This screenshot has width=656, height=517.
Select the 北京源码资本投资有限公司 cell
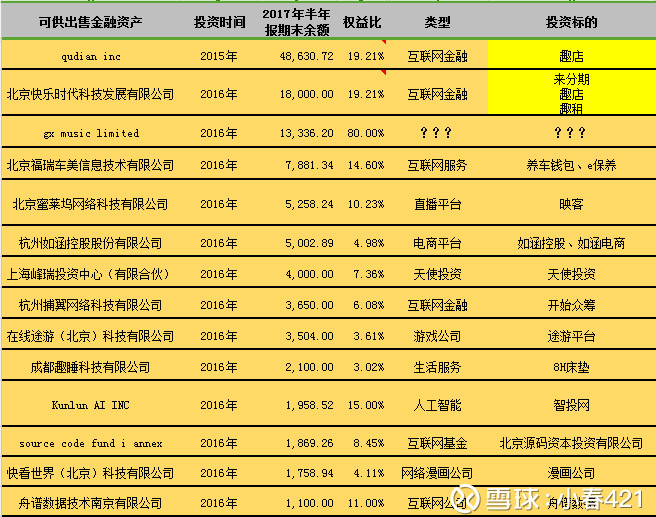571,443
